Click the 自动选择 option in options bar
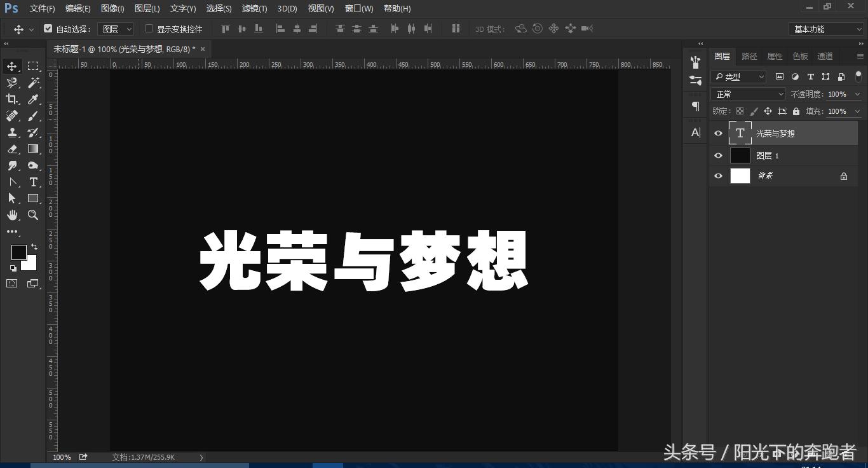Viewport: 868px width, 468px height. click(48, 29)
